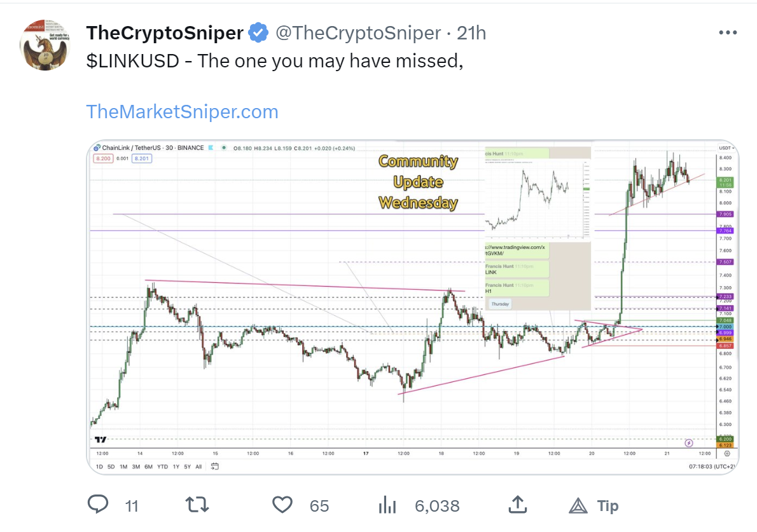Click the go-to-date calendar icon
The height and width of the screenshot is (532, 757).
[215, 467]
